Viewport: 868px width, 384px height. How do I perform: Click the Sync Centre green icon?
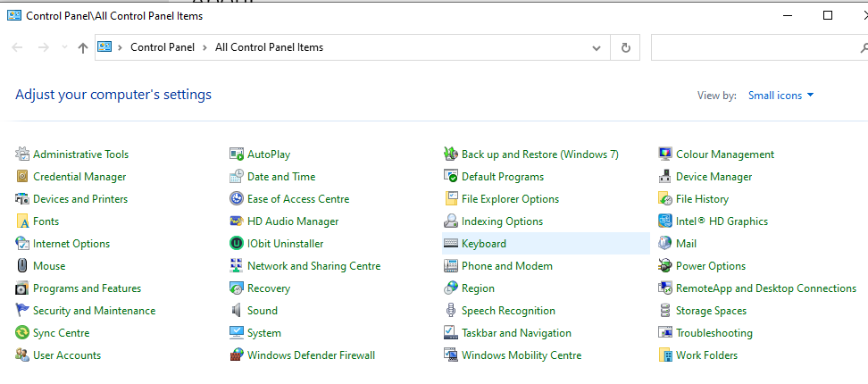[21, 332]
